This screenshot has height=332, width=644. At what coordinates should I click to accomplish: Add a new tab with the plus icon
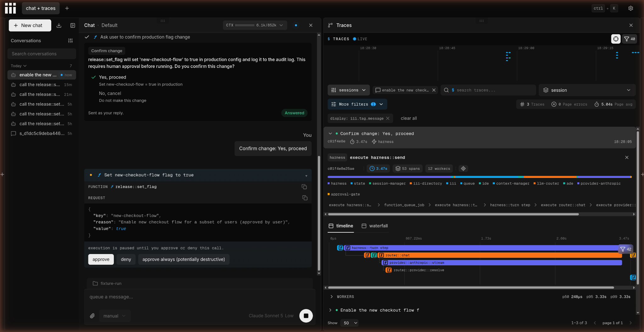click(x=67, y=8)
